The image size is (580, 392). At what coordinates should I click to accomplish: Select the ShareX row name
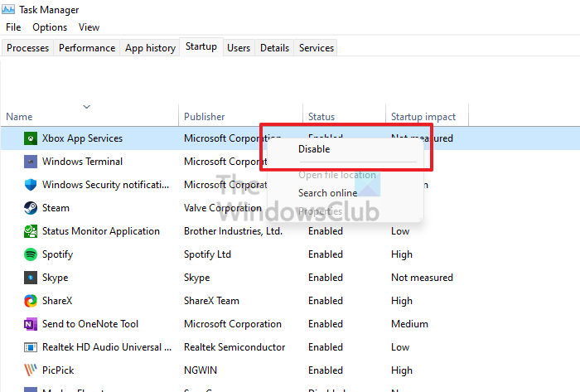point(57,301)
